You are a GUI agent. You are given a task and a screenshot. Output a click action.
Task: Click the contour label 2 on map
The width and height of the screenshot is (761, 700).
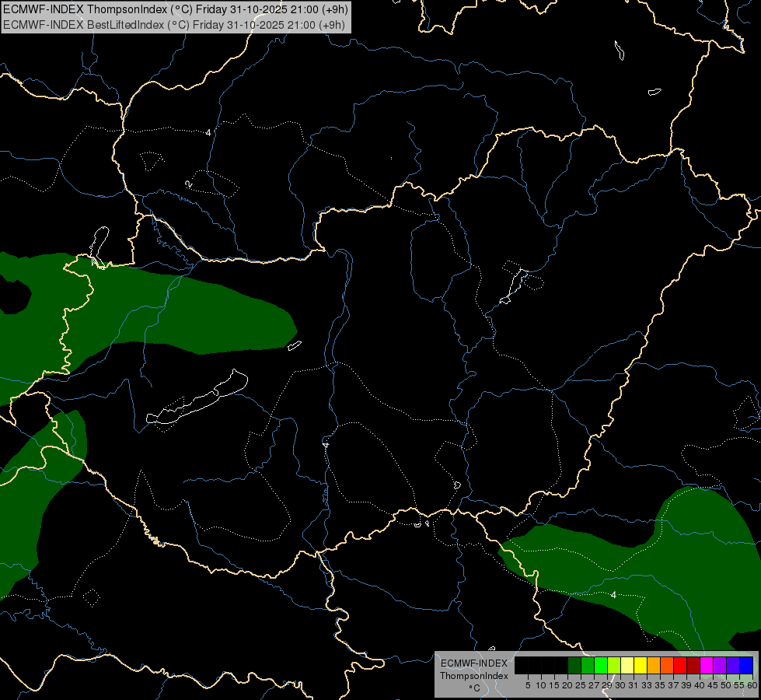(x=188, y=184)
